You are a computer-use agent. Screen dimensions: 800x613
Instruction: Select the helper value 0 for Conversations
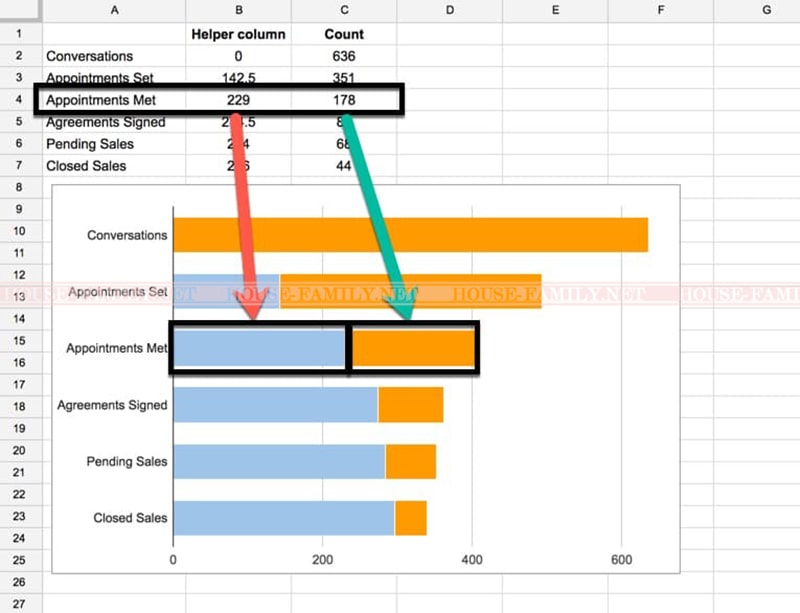coord(238,56)
